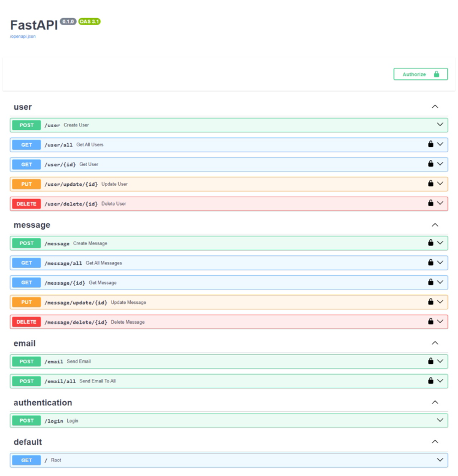Click the lock icon on POST /email/all
The height and width of the screenshot is (476, 458).
click(430, 380)
